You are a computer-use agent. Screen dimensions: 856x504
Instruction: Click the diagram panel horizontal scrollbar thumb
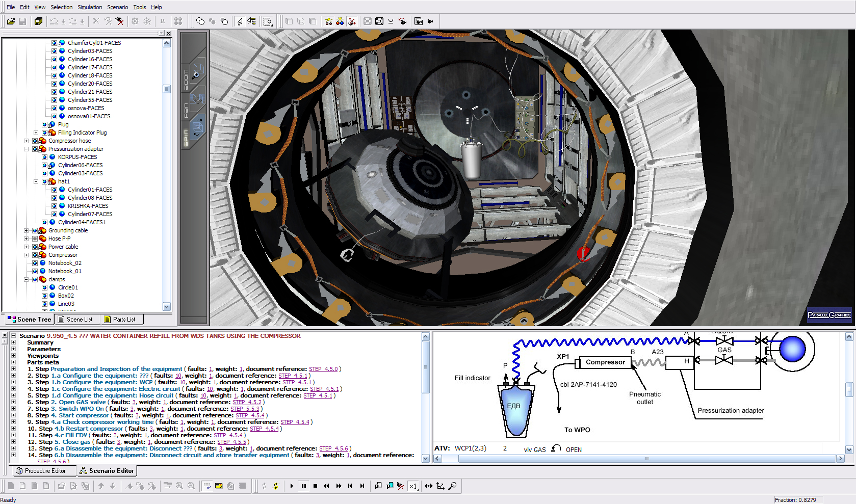(647, 459)
